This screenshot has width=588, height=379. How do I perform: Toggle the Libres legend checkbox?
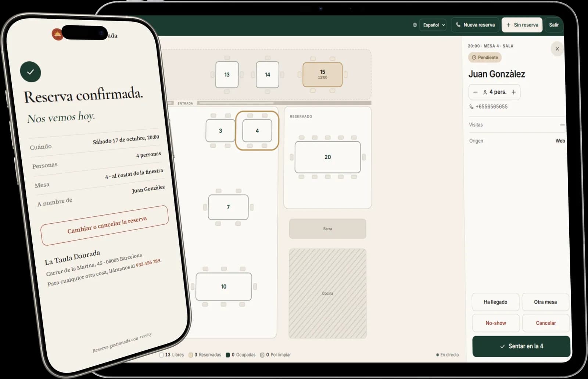point(161,355)
